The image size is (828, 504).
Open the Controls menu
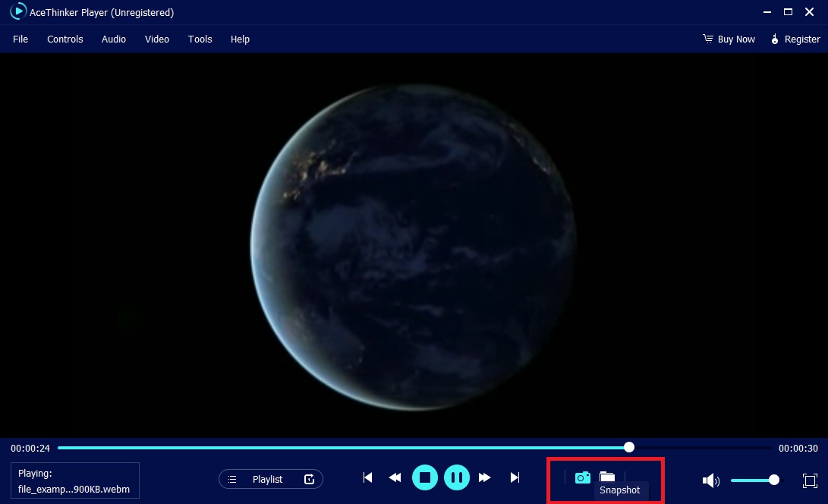click(65, 39)
